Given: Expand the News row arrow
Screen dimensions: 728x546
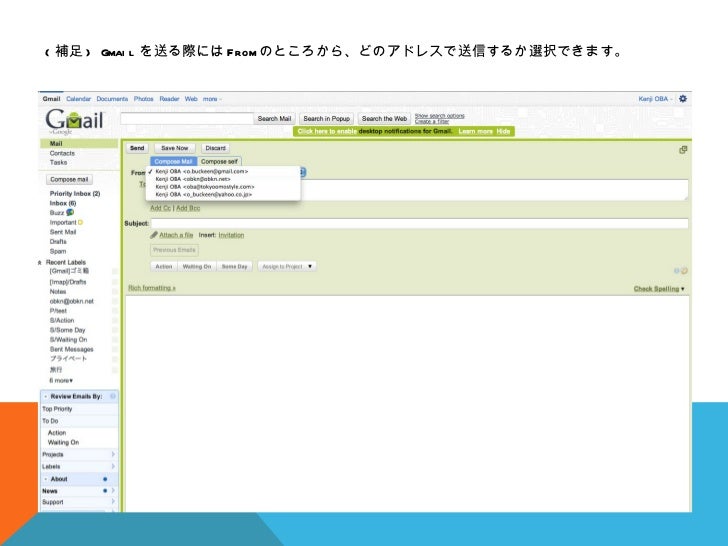Looking at the screenshot, I should [x=113, y=491].
